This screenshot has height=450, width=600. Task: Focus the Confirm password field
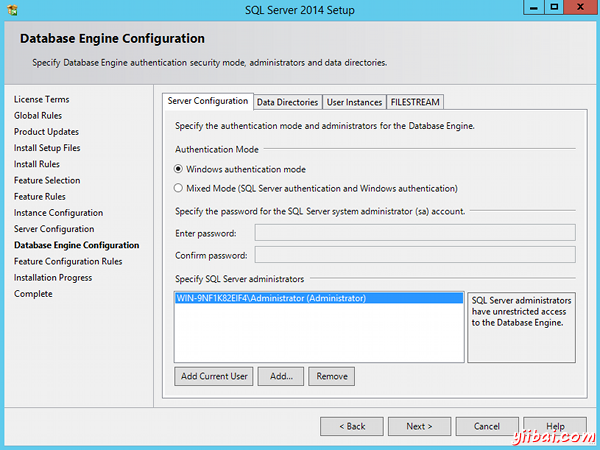pyautogui.click(x=415, y=255)
